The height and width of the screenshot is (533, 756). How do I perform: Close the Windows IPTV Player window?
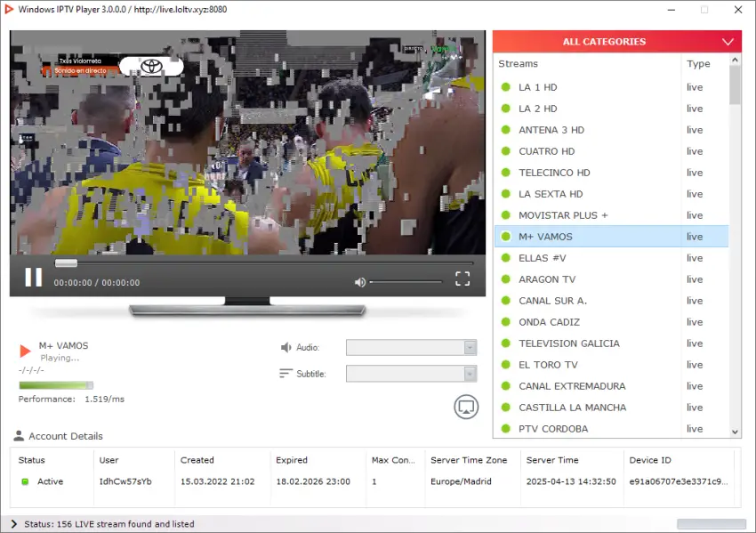738,10
